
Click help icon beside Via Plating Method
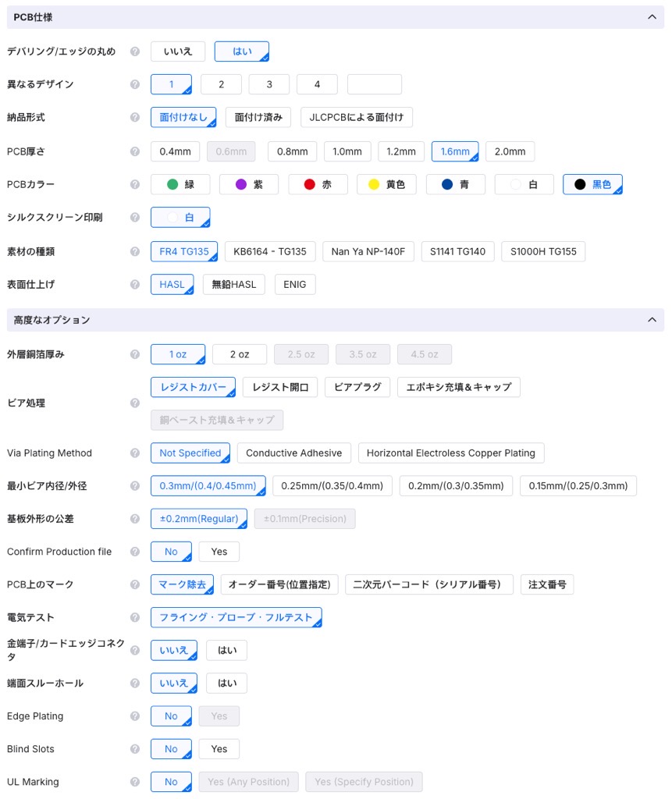(135, 453)
